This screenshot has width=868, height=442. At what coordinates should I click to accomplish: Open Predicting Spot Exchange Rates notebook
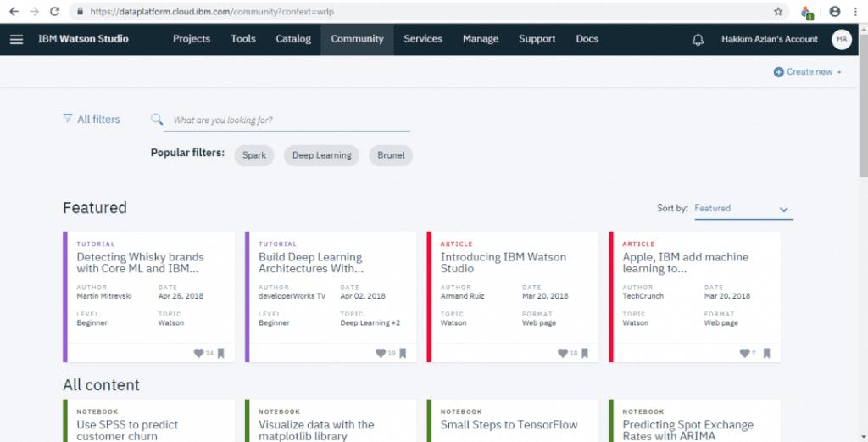688,430
